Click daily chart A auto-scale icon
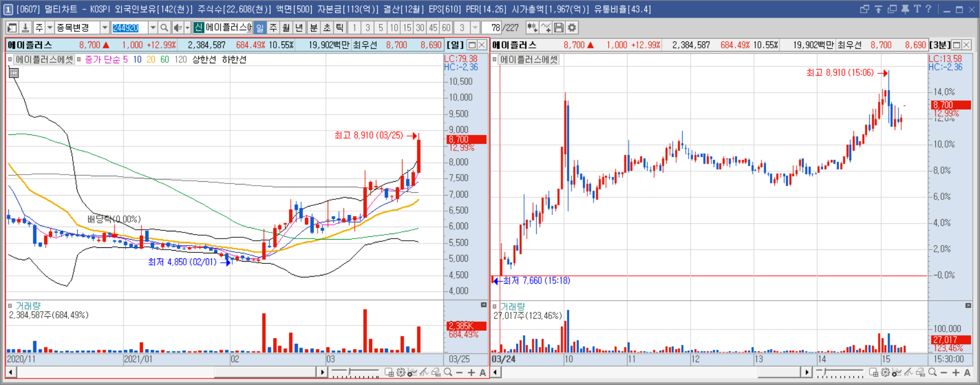The height and width of the screenshot is (385, 980). (483, 373)
